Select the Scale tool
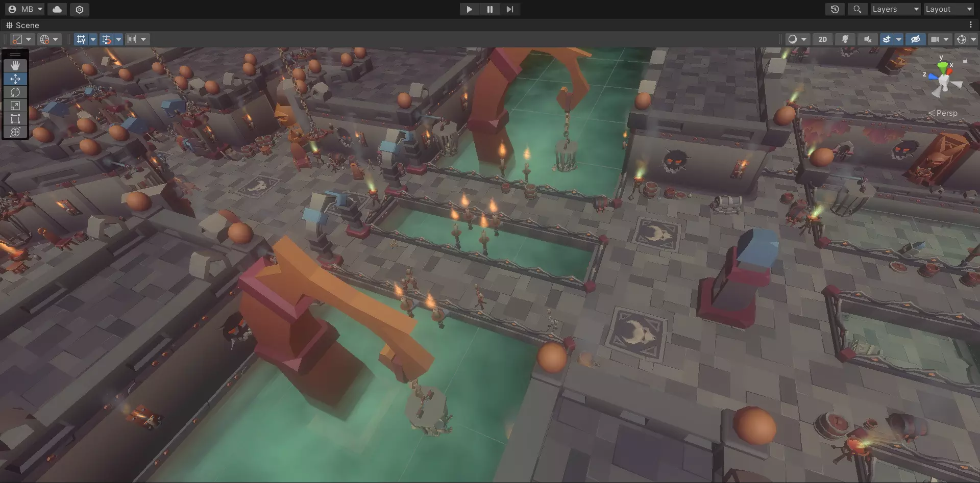The image size is (980, 483). pyautogui.click(x=15, y=106)
